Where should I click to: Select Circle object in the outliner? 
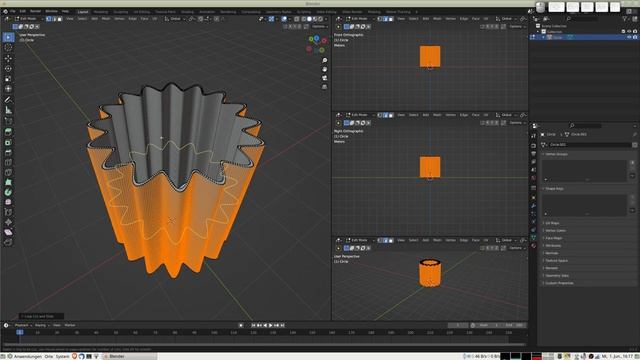[x=558, y=37]
